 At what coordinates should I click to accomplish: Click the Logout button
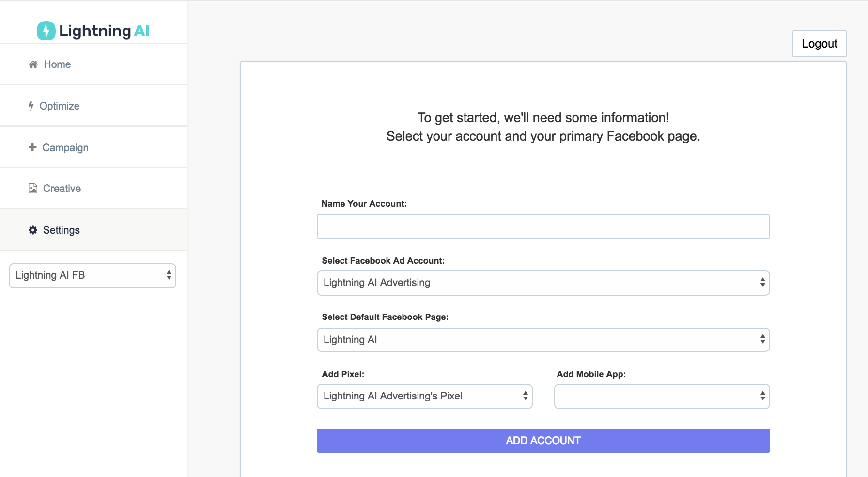[x=819, y=43]
